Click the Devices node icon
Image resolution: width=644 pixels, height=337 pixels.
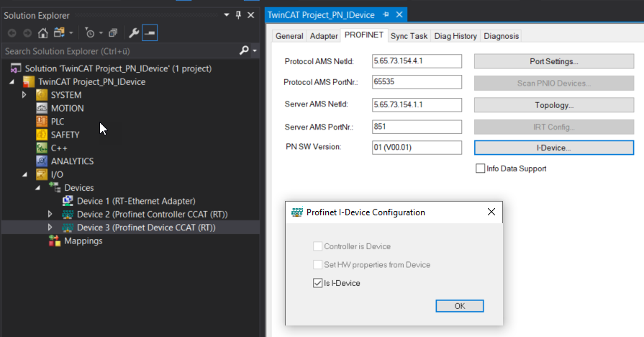point(55,187)
